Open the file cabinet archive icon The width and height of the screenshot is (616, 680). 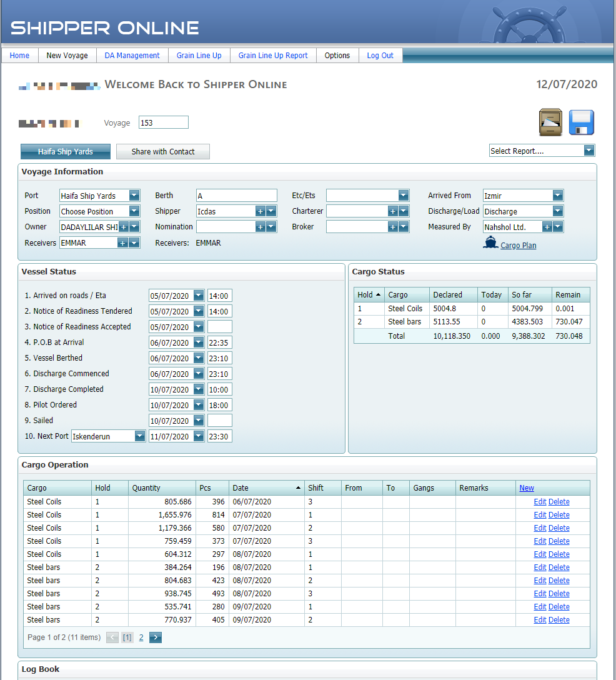[x=550, y=122]
